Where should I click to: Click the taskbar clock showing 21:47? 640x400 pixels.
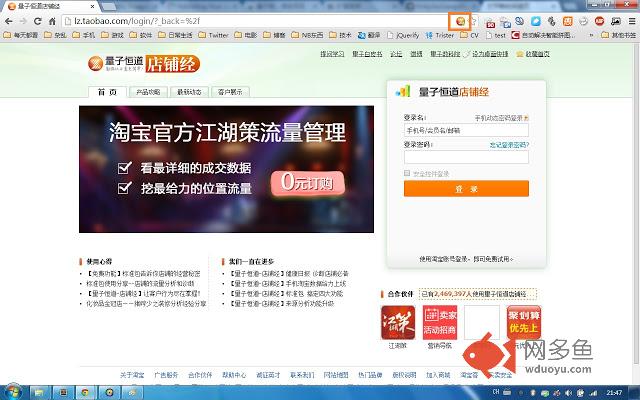(x=614, y=393)
